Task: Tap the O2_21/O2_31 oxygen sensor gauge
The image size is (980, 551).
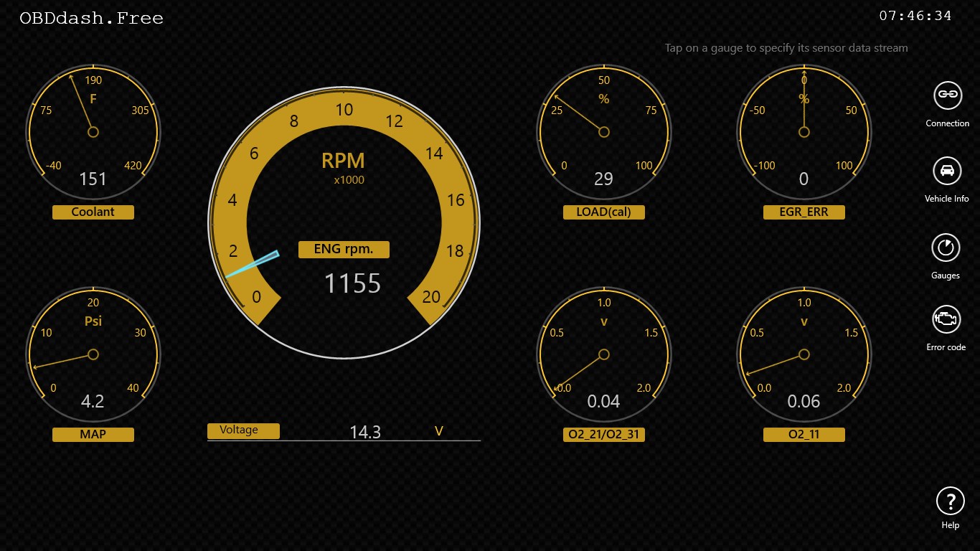Action: 603,354
